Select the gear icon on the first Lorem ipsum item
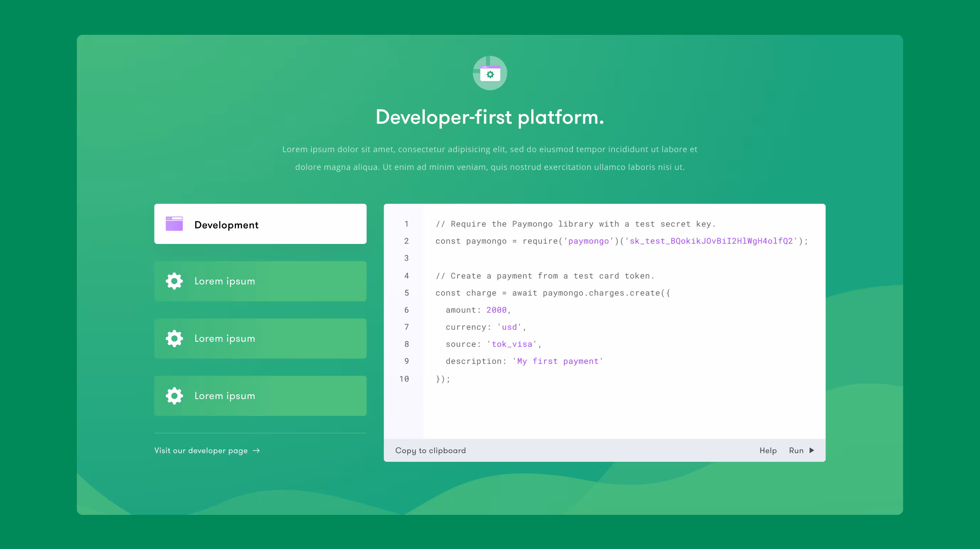Viewport: 980px width, 549px height. click(x=174, y=281)
